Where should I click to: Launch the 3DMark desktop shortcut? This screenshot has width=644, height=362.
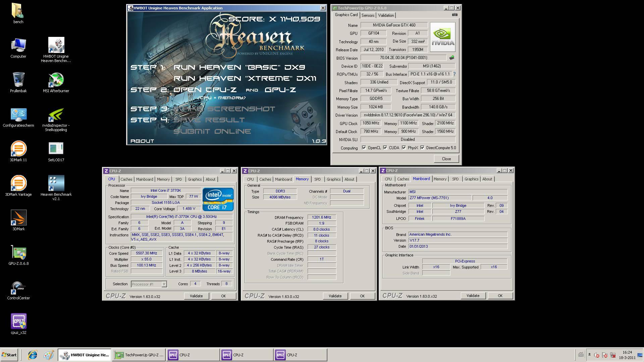click(18, 221)
